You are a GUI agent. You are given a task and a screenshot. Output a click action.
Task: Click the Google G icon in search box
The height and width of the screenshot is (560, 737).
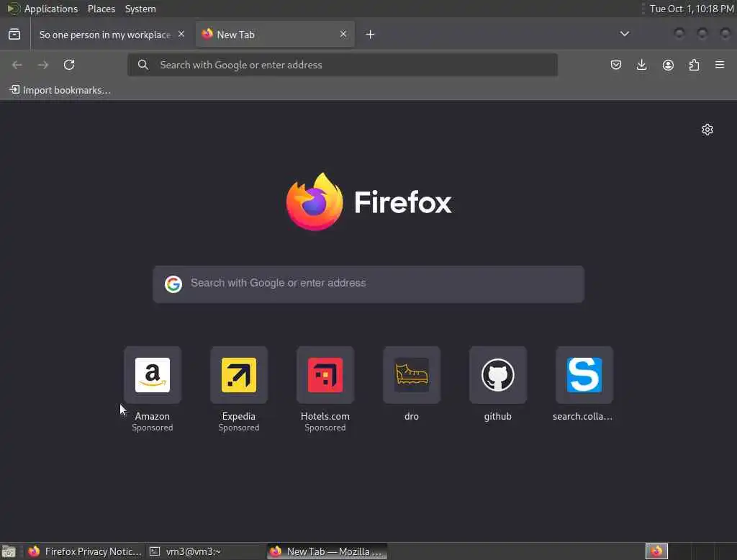click(x=173, y=284)
